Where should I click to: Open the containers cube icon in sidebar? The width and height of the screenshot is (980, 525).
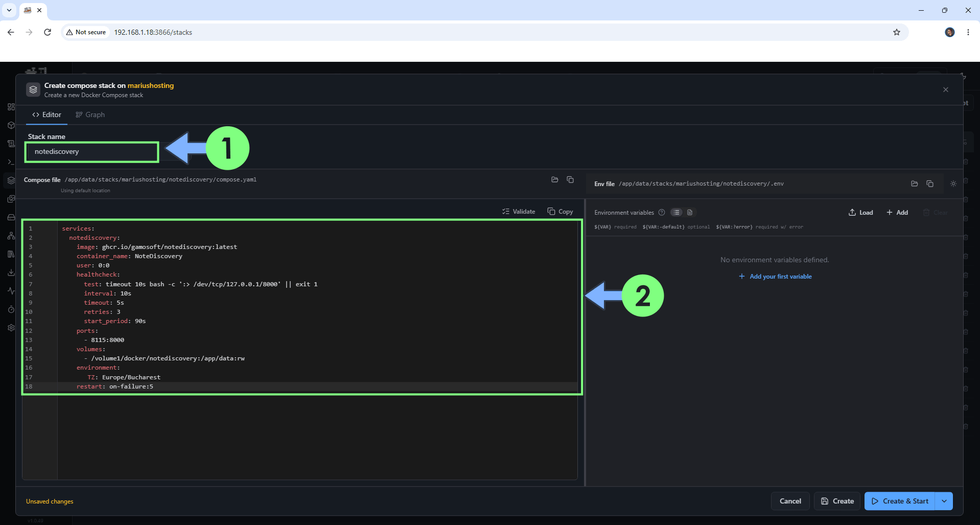click(11, 125)
